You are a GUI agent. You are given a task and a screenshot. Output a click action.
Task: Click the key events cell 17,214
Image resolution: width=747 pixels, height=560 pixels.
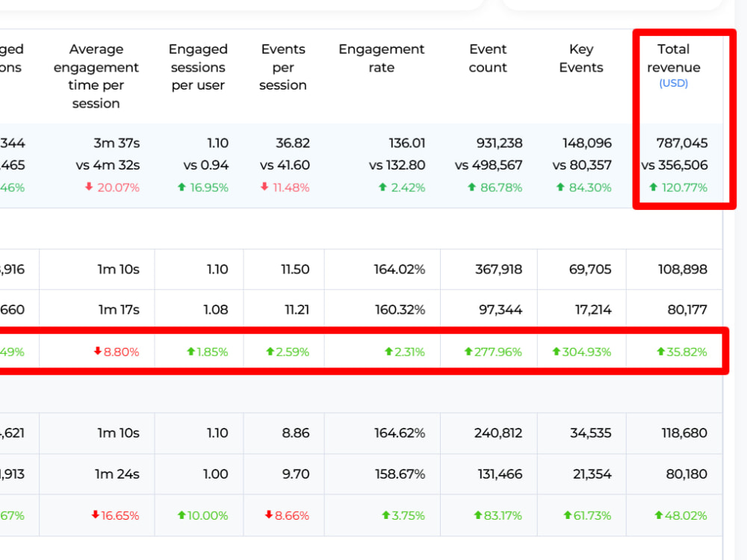593,310
